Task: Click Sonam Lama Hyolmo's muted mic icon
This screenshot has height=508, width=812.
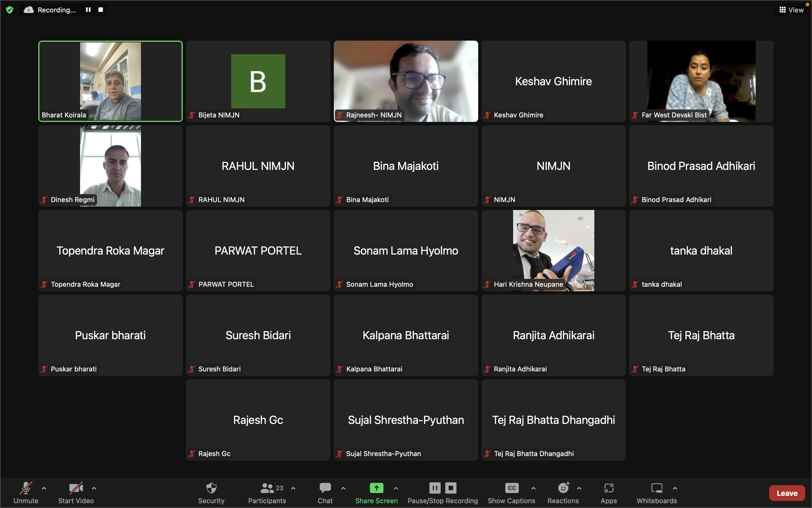Action: [x=339, y=284]
